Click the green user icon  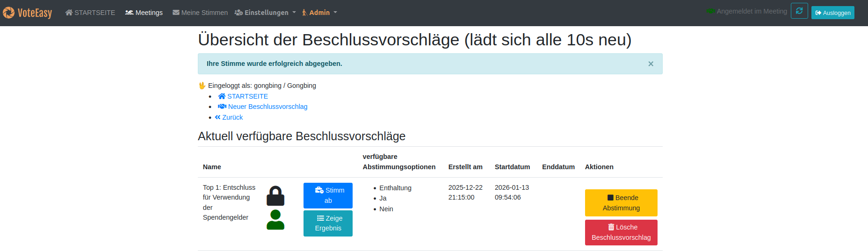(x=275, y=220)
